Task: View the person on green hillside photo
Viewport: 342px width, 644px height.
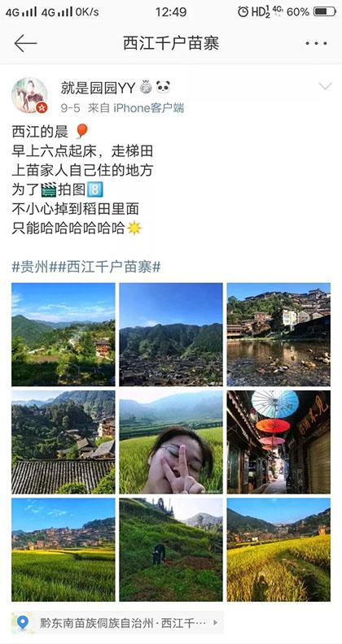Action: (170, 550)
